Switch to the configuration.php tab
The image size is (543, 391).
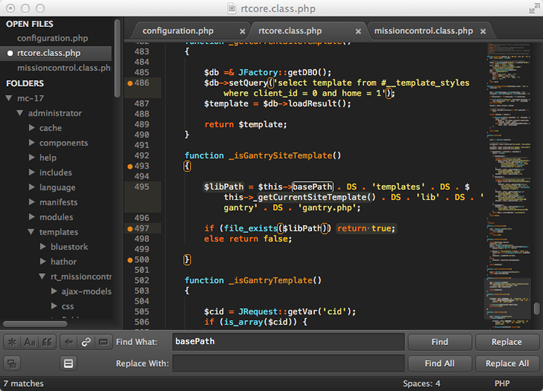(178, 31)
